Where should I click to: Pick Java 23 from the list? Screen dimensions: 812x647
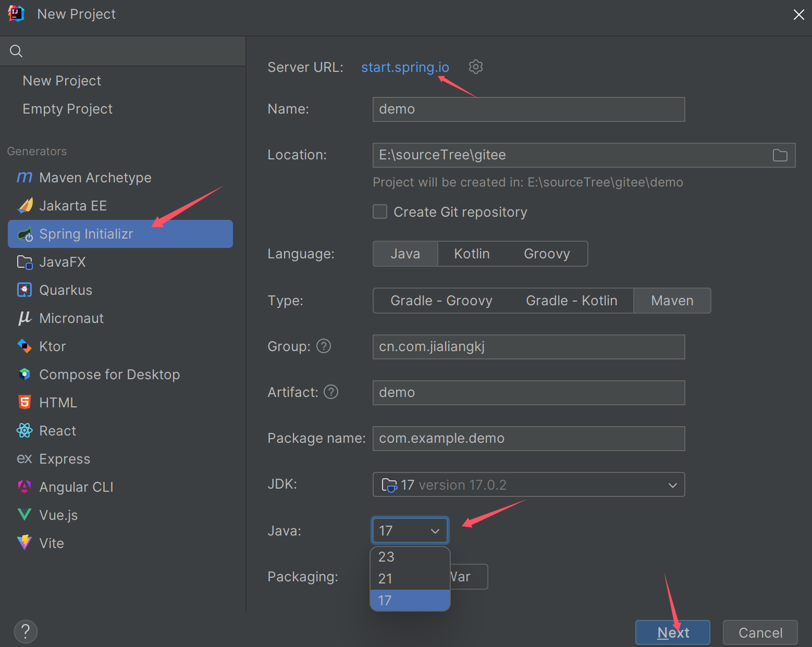(x=410, y=557)
